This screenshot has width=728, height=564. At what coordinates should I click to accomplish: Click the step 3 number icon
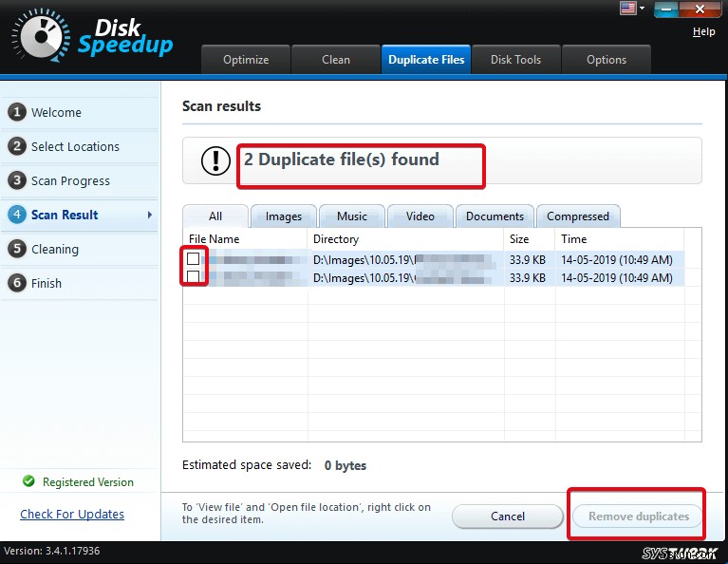[17, 180]
